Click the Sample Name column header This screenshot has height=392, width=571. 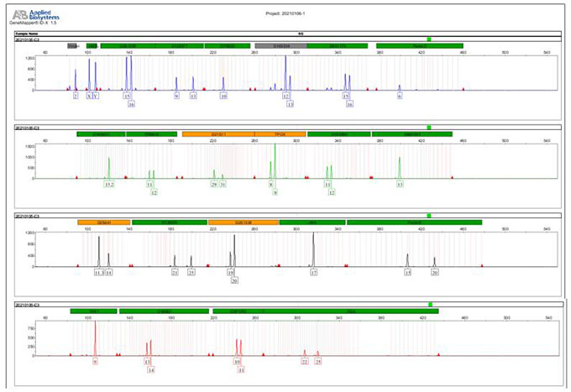tap(26, 34)
